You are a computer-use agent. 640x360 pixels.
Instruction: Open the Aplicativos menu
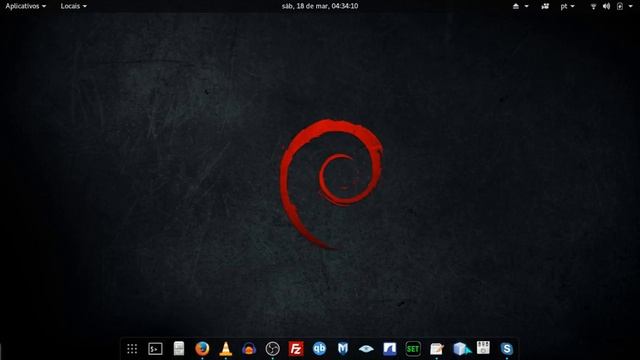click(25, 6)
